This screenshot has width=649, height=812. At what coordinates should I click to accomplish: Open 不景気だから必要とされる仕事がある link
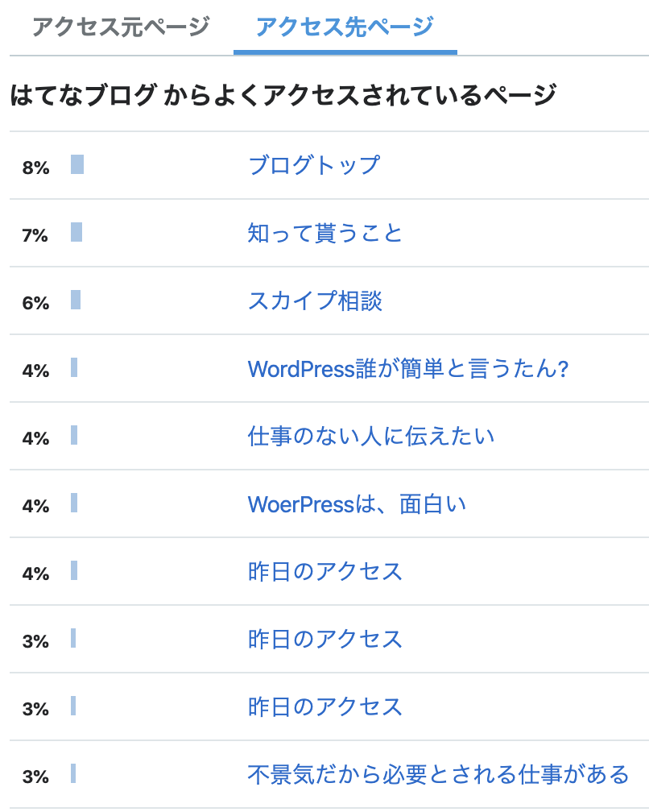[438, 775]
